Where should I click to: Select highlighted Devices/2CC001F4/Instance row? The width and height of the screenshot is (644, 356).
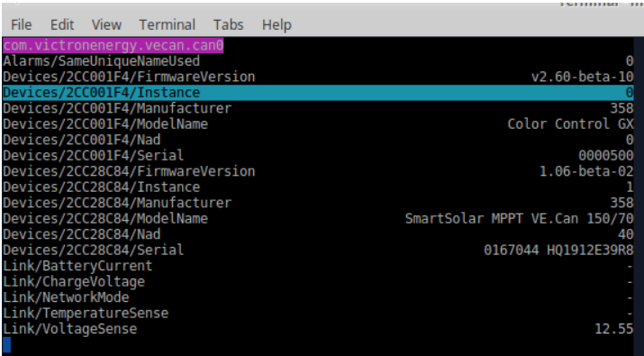coord(318,93)
